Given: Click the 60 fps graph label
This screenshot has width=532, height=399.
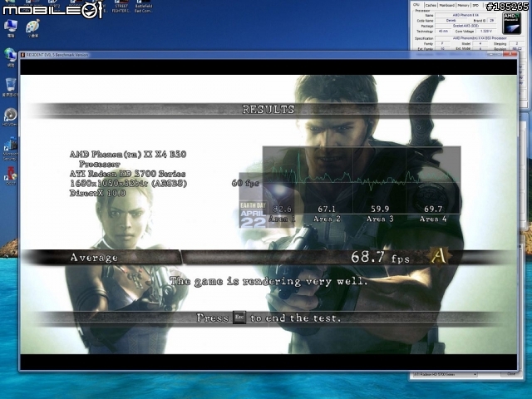Looking at the screenshot, I should point(245,183).
